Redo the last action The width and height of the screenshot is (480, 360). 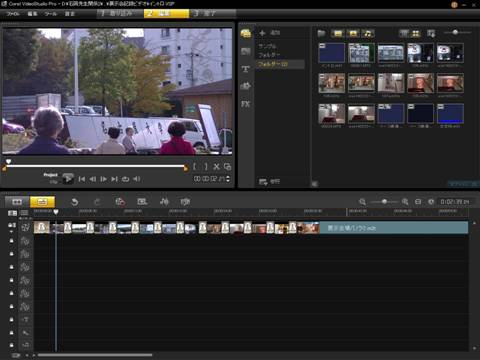click(x=97, y=202)
